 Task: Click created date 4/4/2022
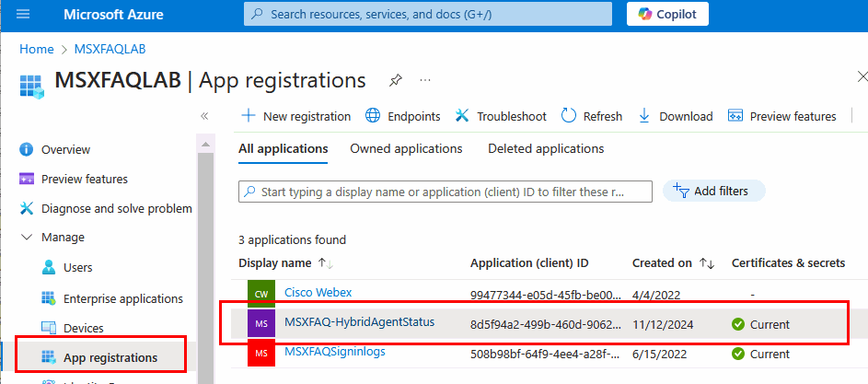(656, 295)
